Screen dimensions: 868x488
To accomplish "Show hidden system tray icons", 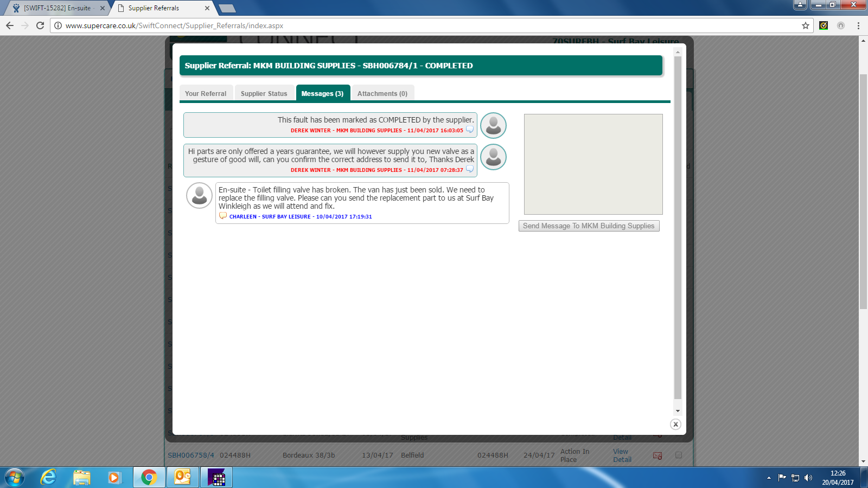I will pyautogui.click(x=769, y=478).
